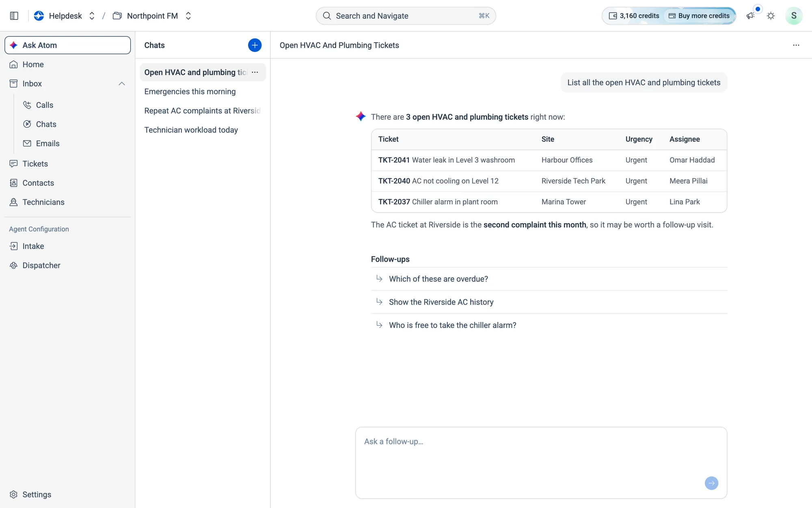812x508 pixels.
Task: View the 3,160 credits balance
Action: click(x=634, y=16)
